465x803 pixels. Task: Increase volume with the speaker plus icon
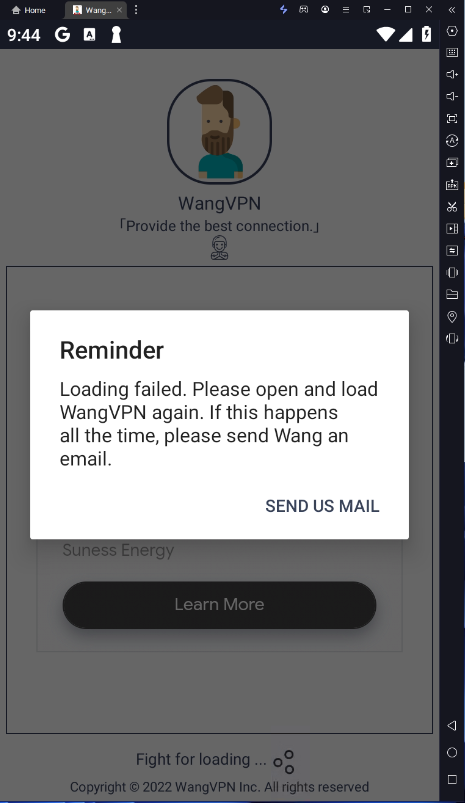pyautogui.click(x=452, y=74)
